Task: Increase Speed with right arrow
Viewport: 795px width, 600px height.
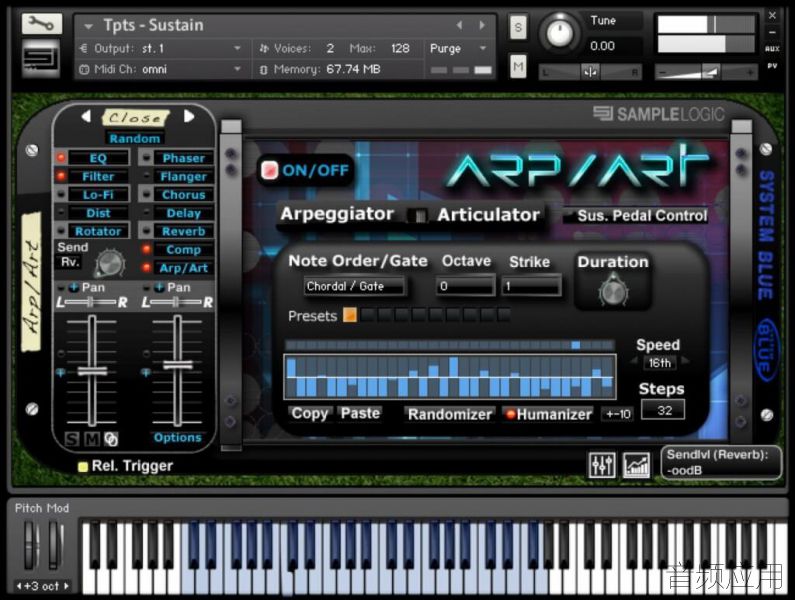Action: 685,361
